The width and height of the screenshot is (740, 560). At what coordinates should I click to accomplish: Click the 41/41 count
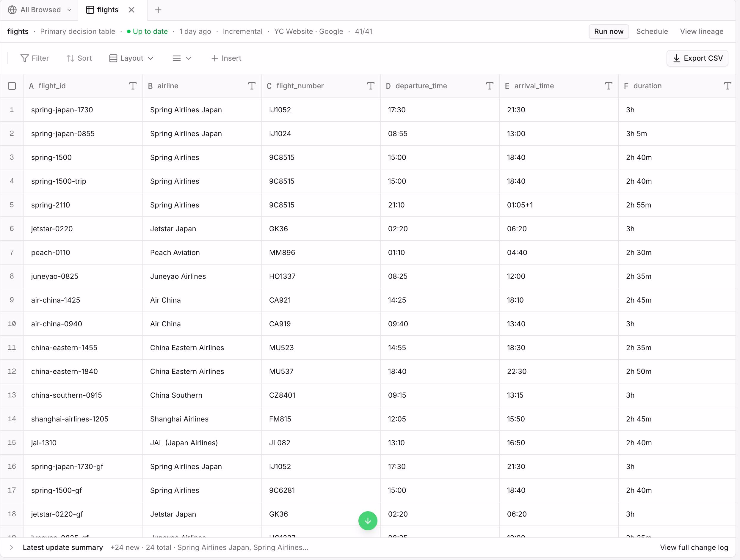[x=364, y=32]
